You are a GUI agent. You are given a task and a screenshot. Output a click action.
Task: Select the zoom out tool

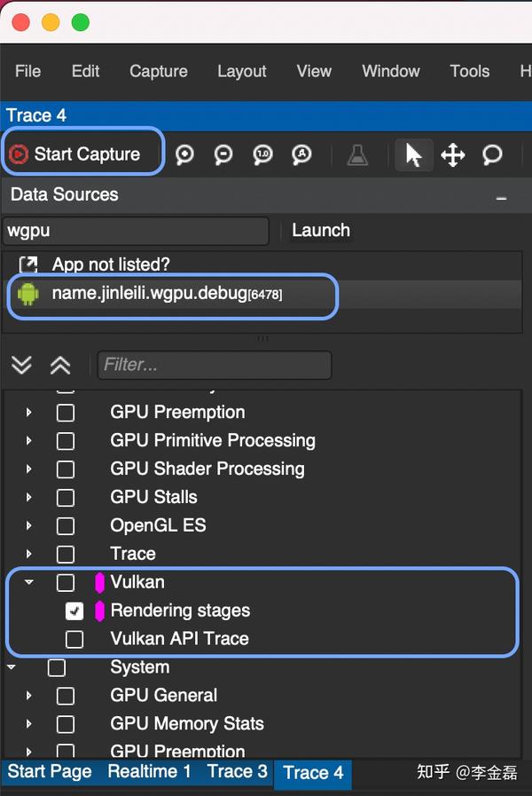coord(223,154)
